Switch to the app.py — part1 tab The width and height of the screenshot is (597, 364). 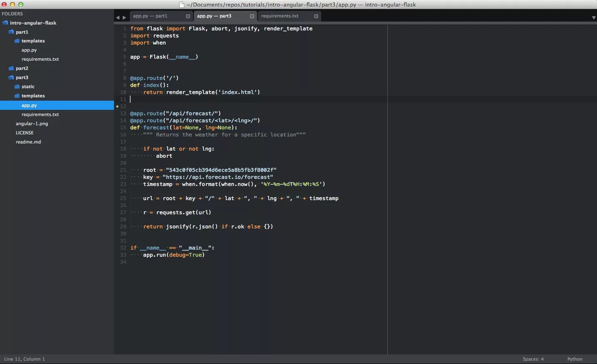150,16
